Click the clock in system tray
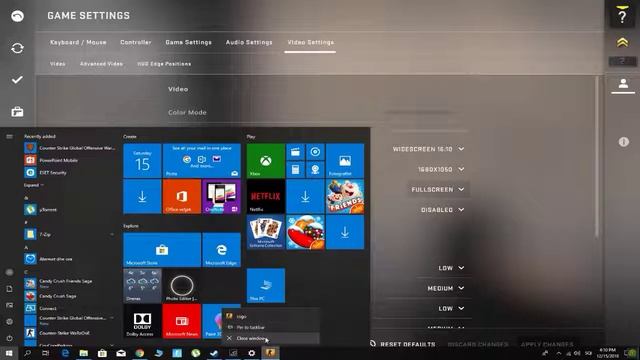The image size is (640, 360). click(608, 353)
